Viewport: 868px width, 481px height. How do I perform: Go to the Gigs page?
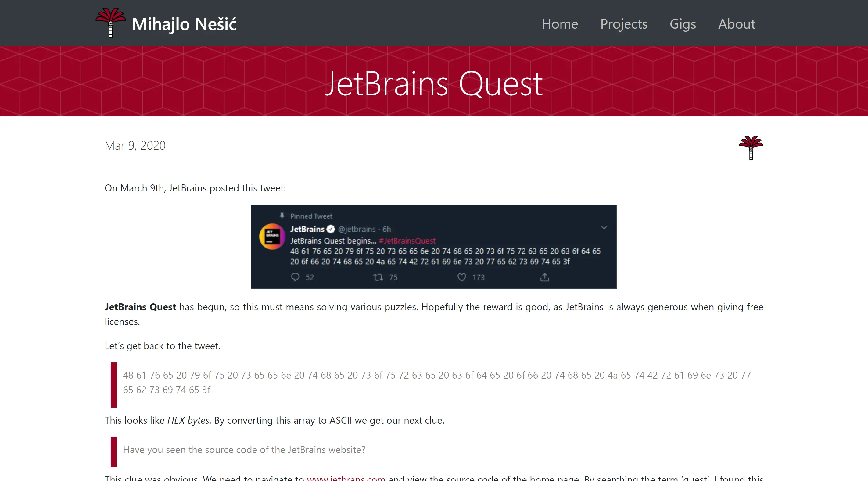pyautogui.click(x=683, y=24)
